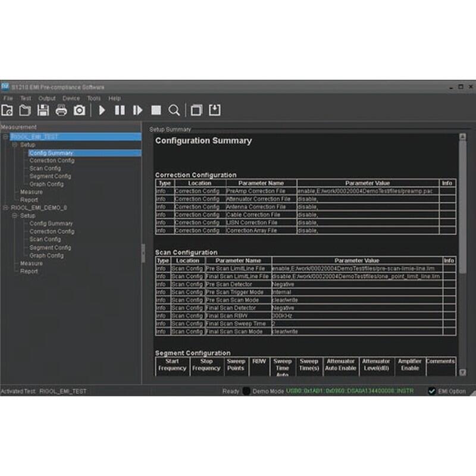Pause the scan with the pause button
Screen dimensions: 476x476
coord(120,110)
